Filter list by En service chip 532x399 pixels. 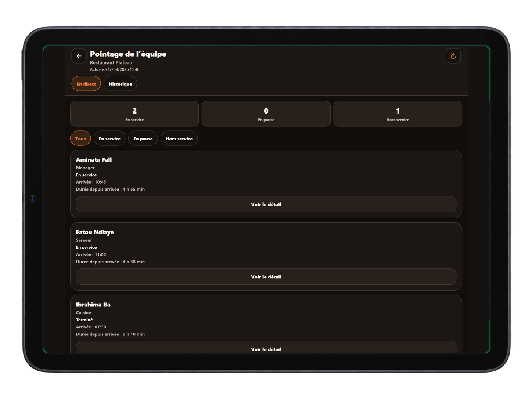pyautogui.click(x=109, y=139)
